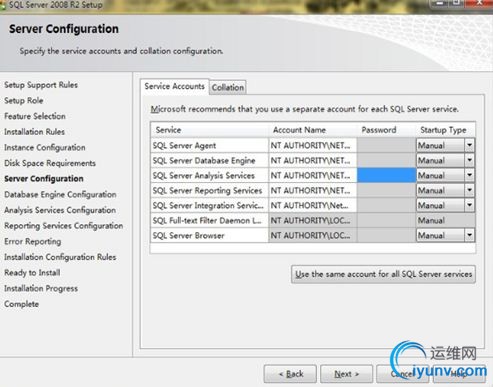Open Startup Type dropdown for SQL Server Agent
The height and width of the screenshot is (387, 493).
[469, 145]
